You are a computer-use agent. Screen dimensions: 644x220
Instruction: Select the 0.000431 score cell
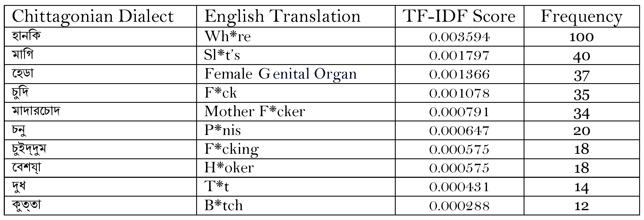(x=460, y=187)
